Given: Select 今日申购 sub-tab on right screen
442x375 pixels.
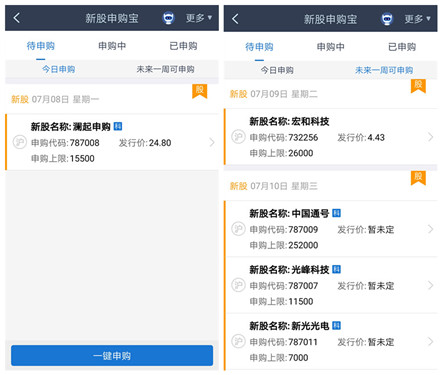Looking at the screenshot, I should point(277,70).
